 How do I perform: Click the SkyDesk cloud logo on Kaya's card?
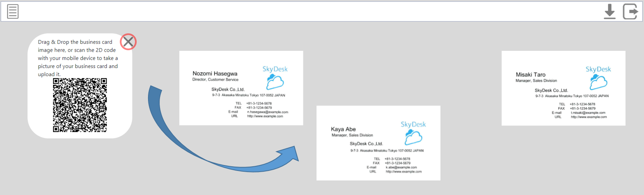point(413,137)
